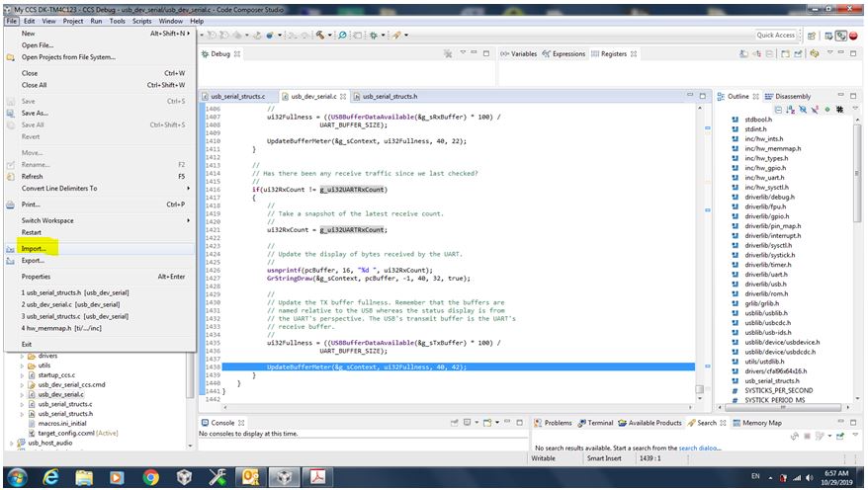
Task: Click Sort alphabetically icon in Outline panel
Action: (x=791, y=110)
